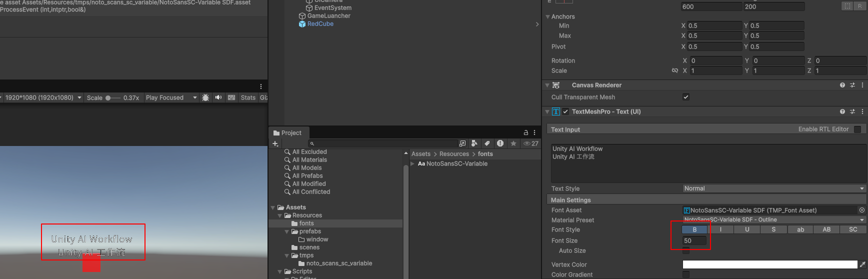
Task: Open search in a new window icon
Action: click(462, 143)
